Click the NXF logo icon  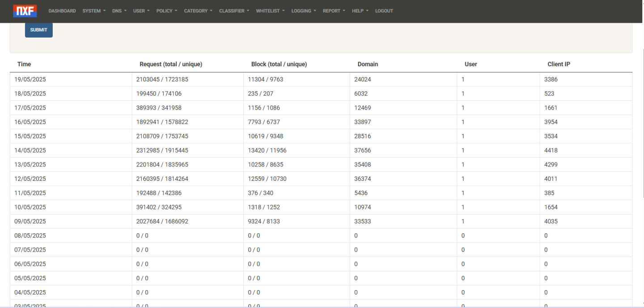[x=25, y=11]
